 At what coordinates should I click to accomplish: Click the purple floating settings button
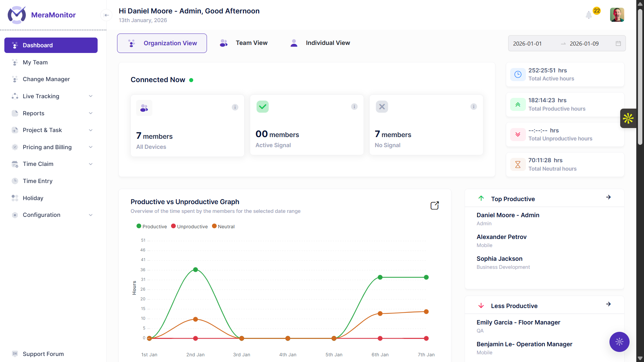619,342
